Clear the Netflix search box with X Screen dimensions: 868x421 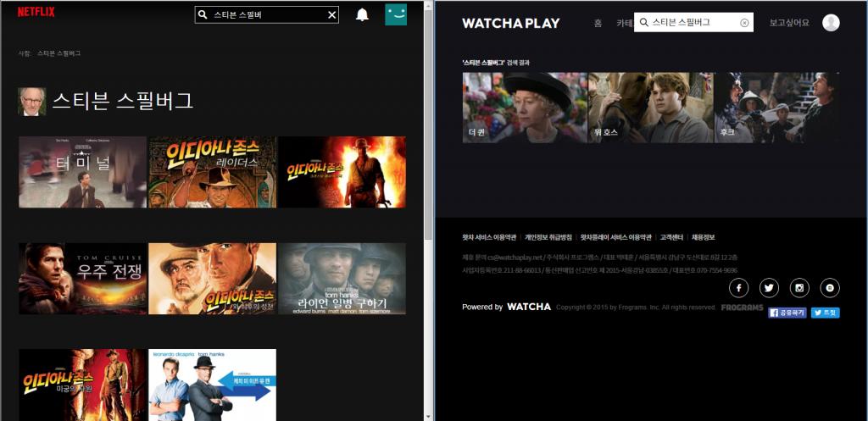tap(331, 15)
